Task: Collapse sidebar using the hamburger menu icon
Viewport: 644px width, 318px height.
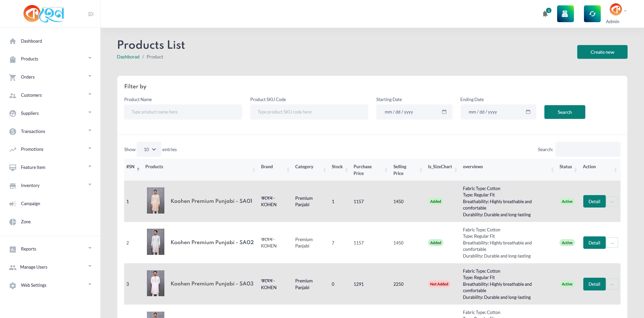Action: click(91, 14)
